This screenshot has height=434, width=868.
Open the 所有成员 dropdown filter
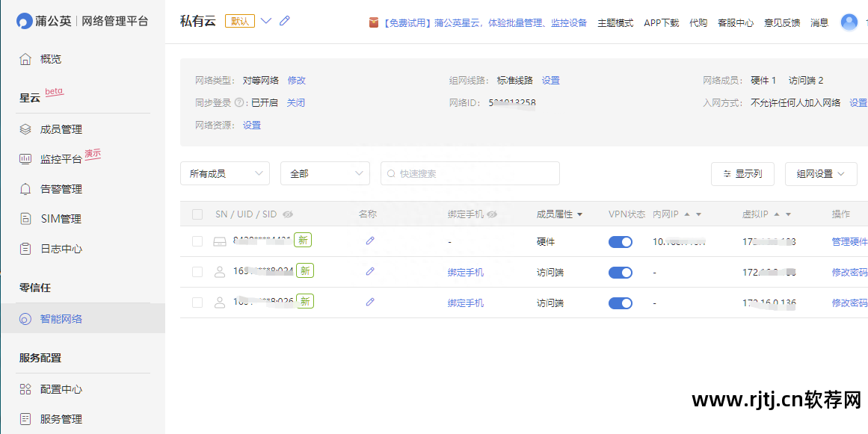[224, 173]
